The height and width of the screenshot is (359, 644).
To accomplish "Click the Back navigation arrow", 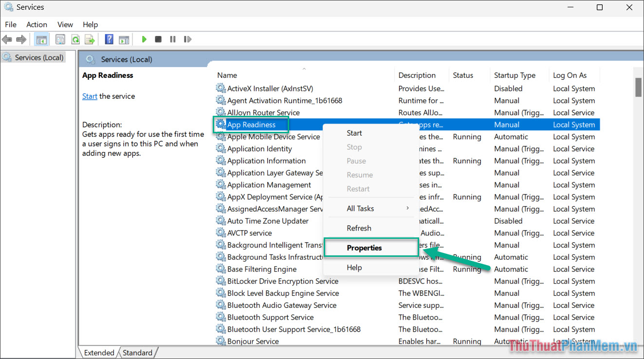I will tap(7, 39).
